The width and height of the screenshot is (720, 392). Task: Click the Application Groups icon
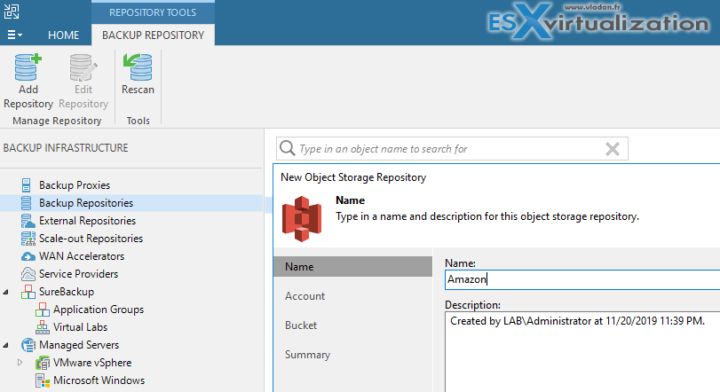42,310
